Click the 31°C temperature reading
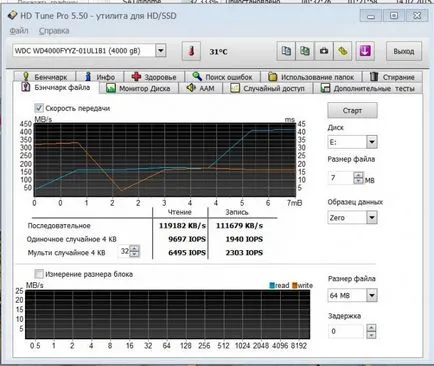 click(218, 52)
